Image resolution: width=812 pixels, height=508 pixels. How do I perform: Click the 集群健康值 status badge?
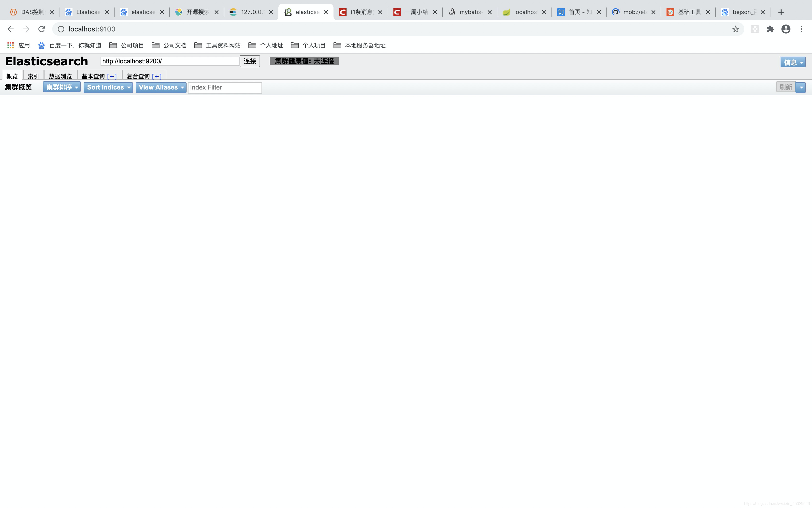click(304, 61)
